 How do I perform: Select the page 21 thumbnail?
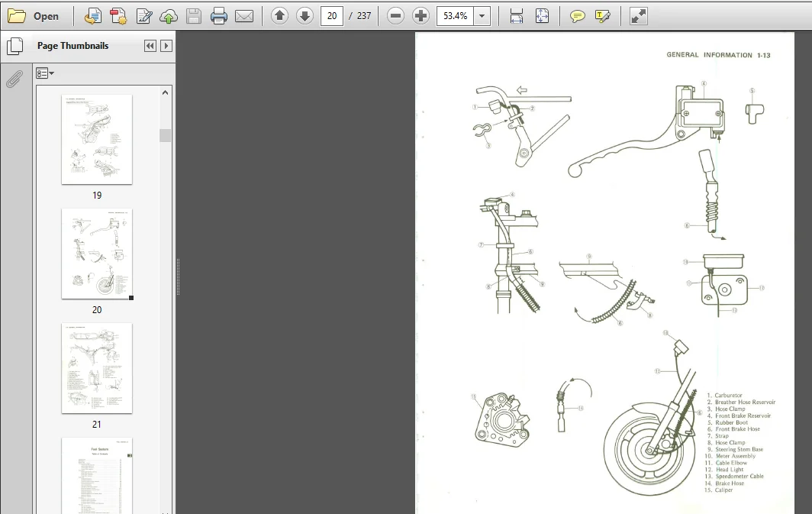[x=97, y=368]
